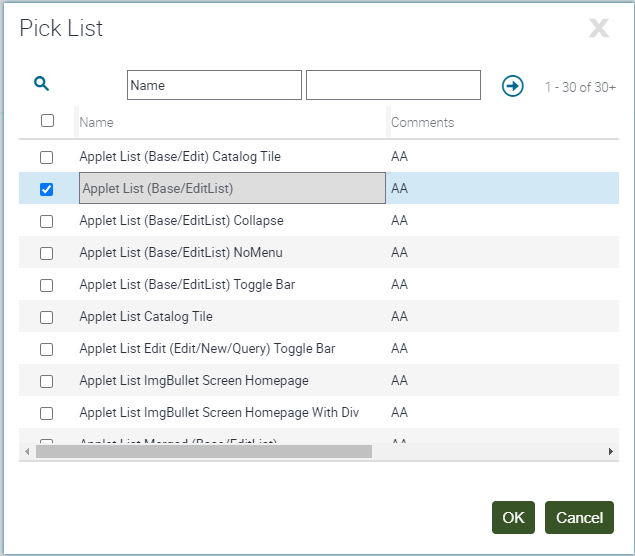This screenshot has height=556, width=635.
Task: Check Applet List (Base/Edit) Catalog Tile box
Action: pos(47,157)
